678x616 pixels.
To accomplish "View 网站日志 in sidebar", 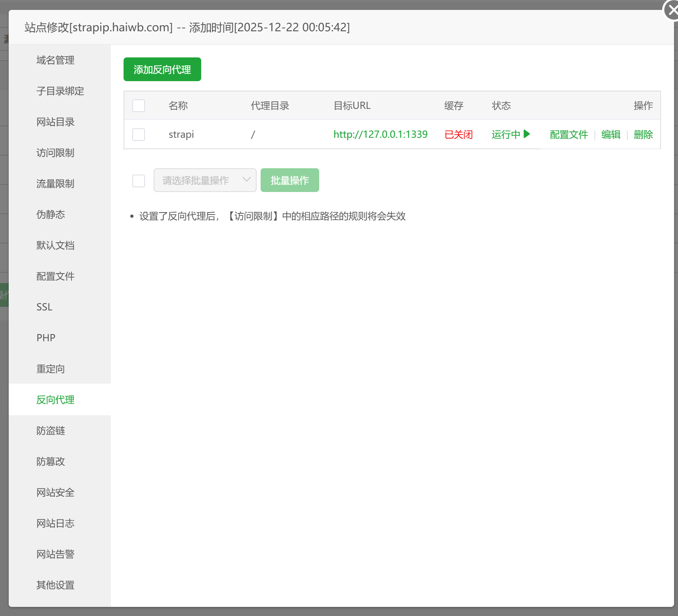I will tap(55, 523).
